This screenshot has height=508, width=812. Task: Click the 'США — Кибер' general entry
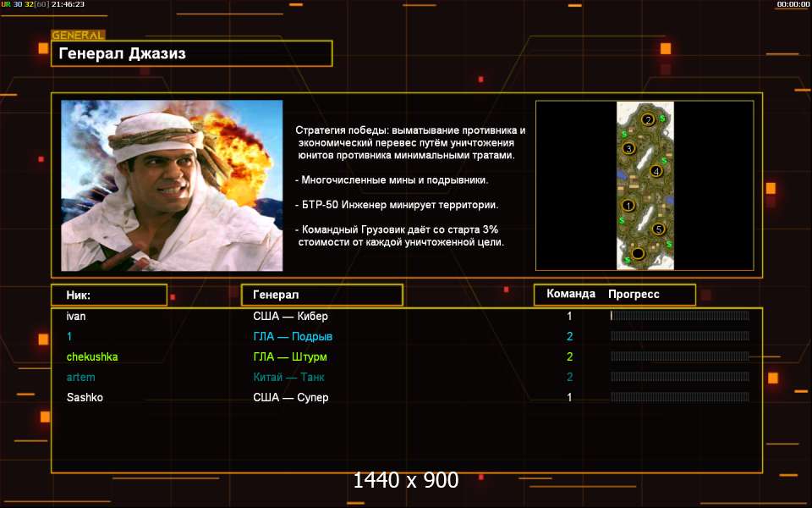click(x=290, y=316)
